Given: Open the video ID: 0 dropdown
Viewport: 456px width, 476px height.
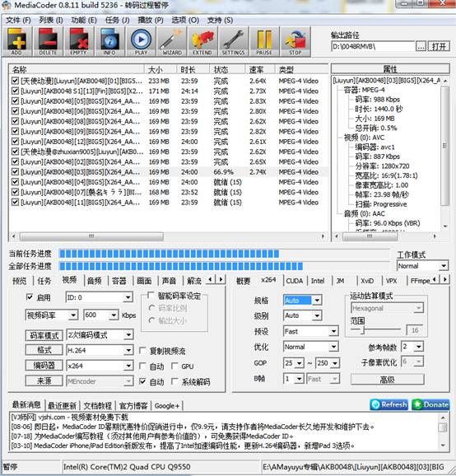Looking at the screenshot, I should 100,298.
